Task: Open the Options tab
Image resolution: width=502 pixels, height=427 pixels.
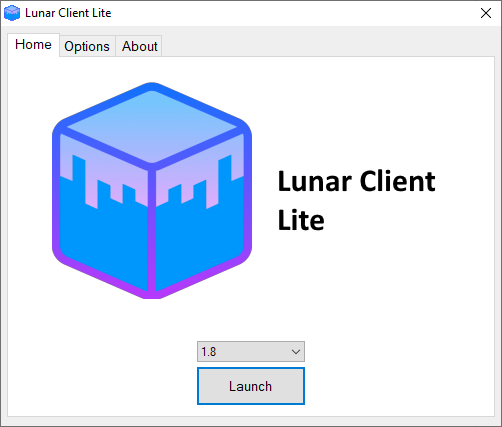Action: point(87,46)
